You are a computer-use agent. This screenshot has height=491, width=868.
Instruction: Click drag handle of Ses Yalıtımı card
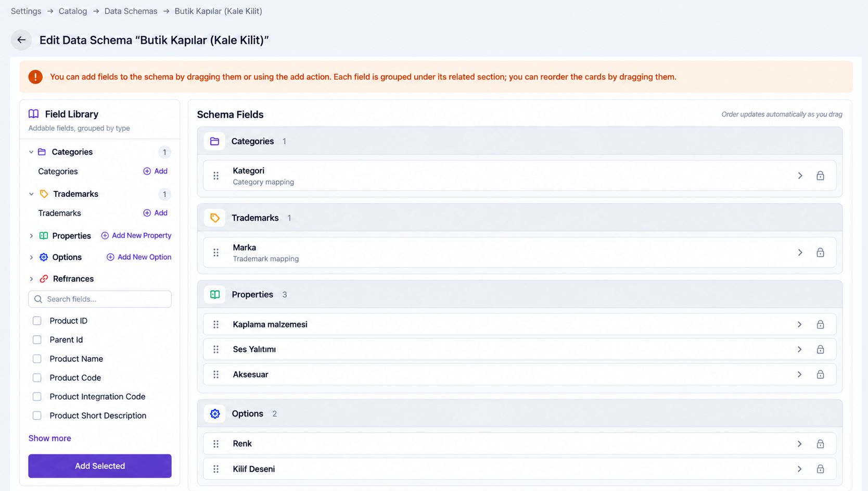click(216, 349)
